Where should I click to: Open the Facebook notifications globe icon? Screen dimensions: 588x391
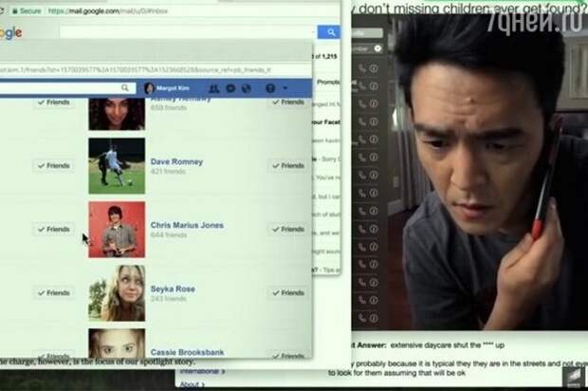(246, 88)
